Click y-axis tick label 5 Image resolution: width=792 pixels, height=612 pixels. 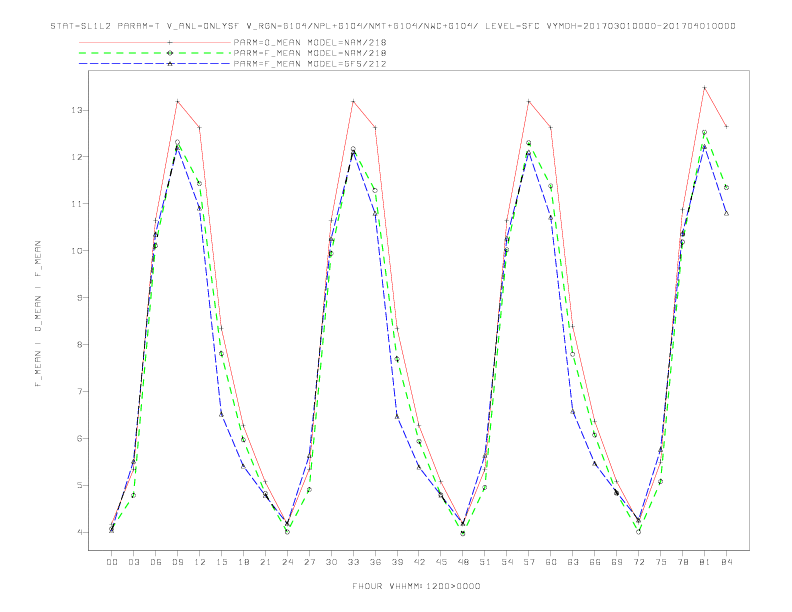(80, 485)
